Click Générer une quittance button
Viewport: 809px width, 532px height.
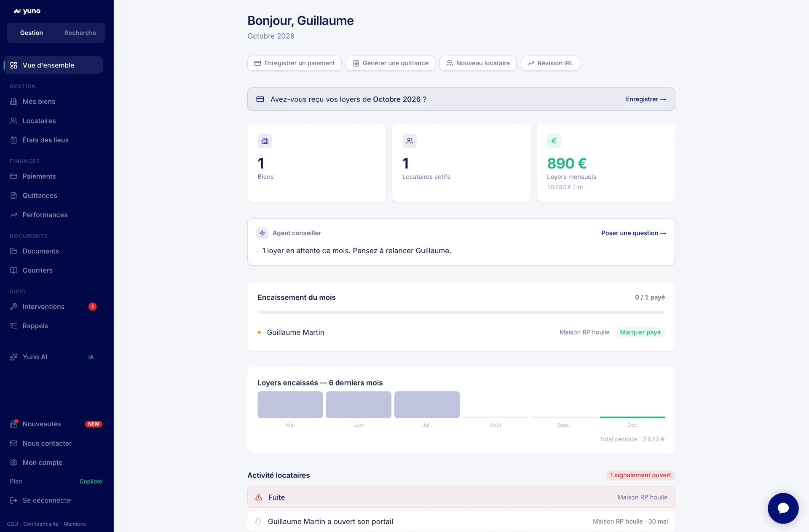390,63
